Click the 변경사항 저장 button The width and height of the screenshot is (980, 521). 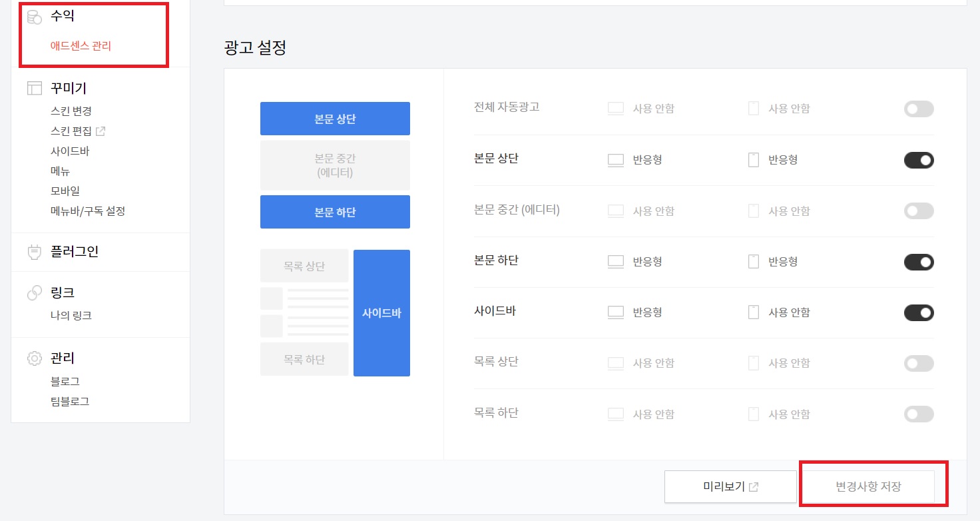871,486
